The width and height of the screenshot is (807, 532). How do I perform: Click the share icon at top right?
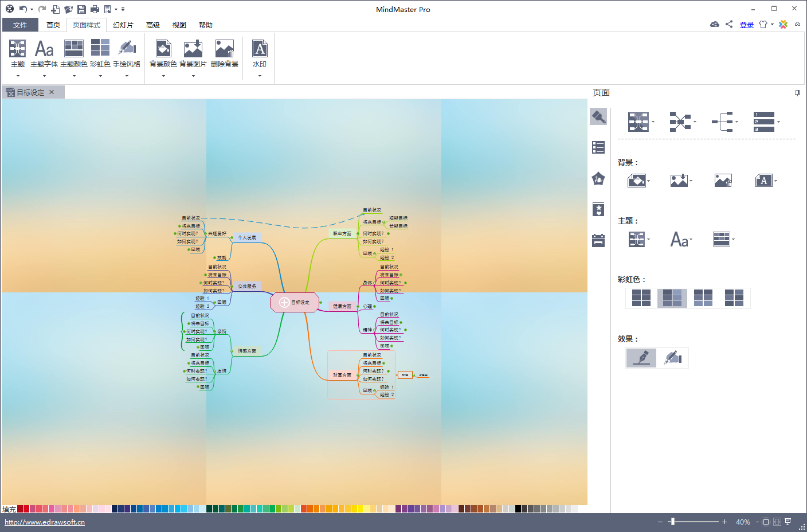pos(729,24)
